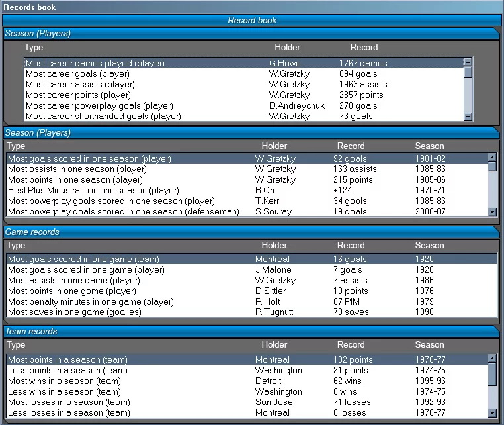This screenshot has width=504, height=425.
Task: Click holder 'D.Andreychuk' in career records
Action: 297,105
